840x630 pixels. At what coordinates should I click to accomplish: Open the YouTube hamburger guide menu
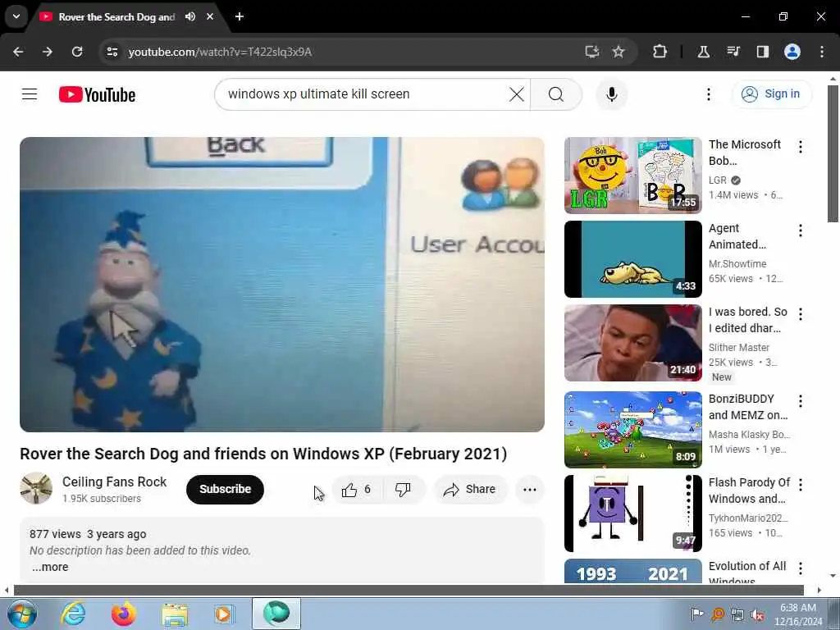click(30, 94)
